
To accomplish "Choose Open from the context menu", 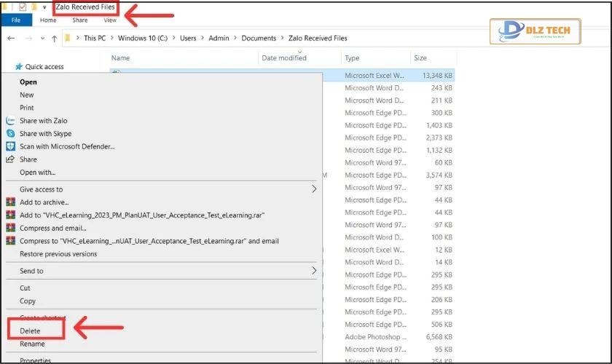I will pyautogui.click(x=28, y=82).
